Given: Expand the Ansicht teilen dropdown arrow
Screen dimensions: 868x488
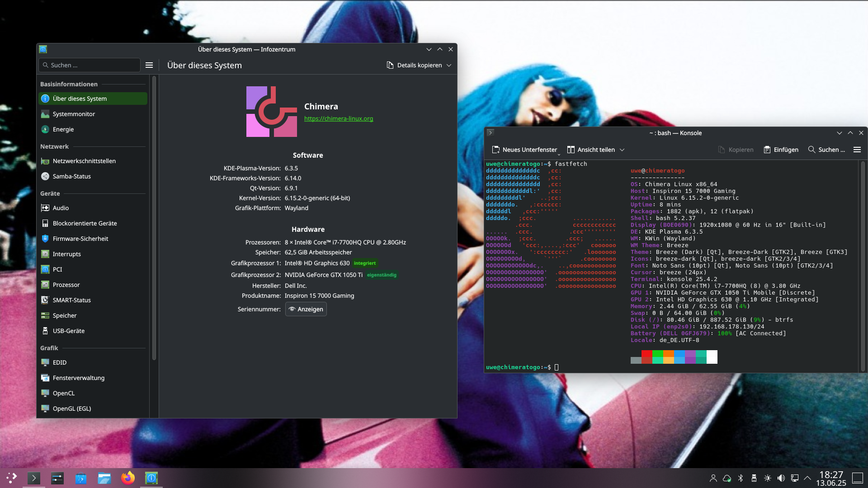Looking at the screenshot, I should click(622, 150).
